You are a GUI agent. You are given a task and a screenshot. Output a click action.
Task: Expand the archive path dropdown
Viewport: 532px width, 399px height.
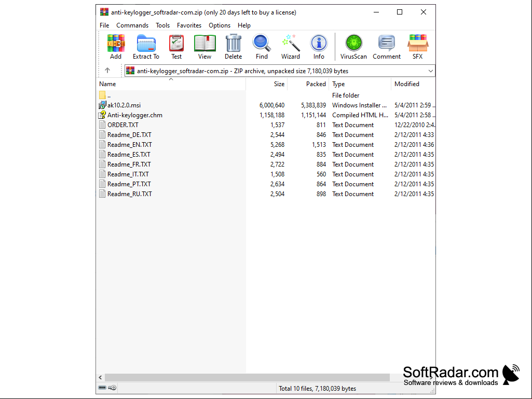pyautogui.click(x=431, y=71)
